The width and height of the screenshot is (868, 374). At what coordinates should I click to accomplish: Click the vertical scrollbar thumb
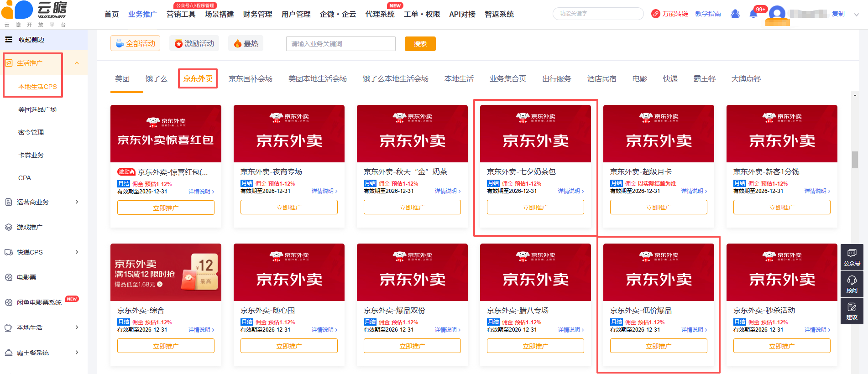tap(855, 160)
